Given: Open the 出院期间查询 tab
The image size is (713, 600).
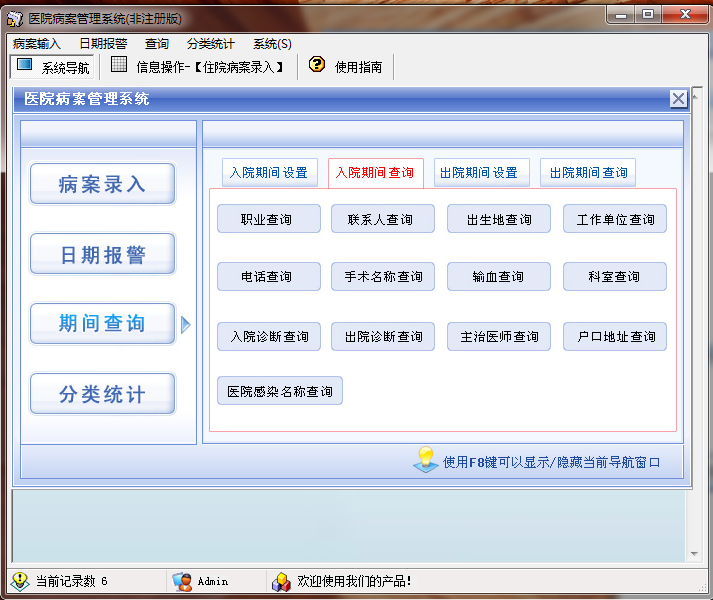Looking at the screenshot, I should [587, 172].
